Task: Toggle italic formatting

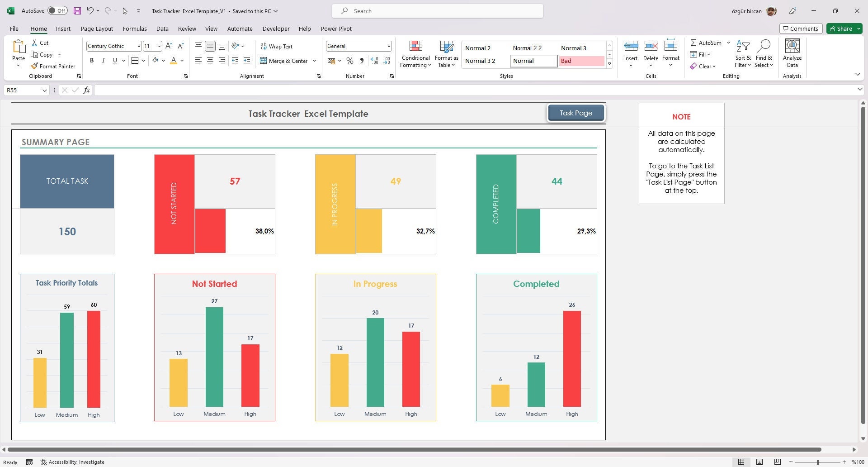Action: 103,60
